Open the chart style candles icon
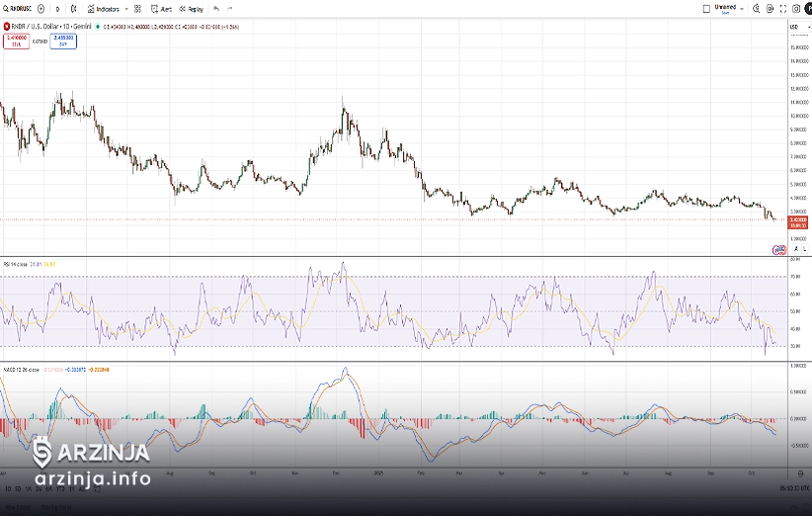This screenshot has width=812, height=516. tap(74, 8)
